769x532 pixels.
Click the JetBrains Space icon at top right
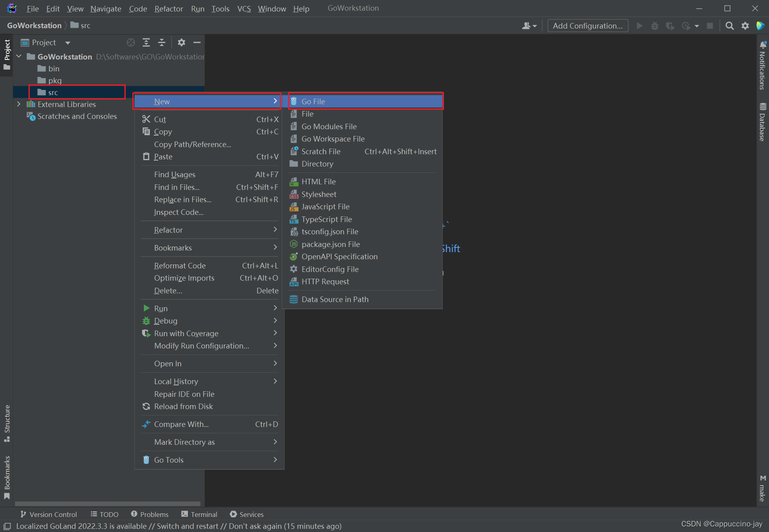[760, 26]
